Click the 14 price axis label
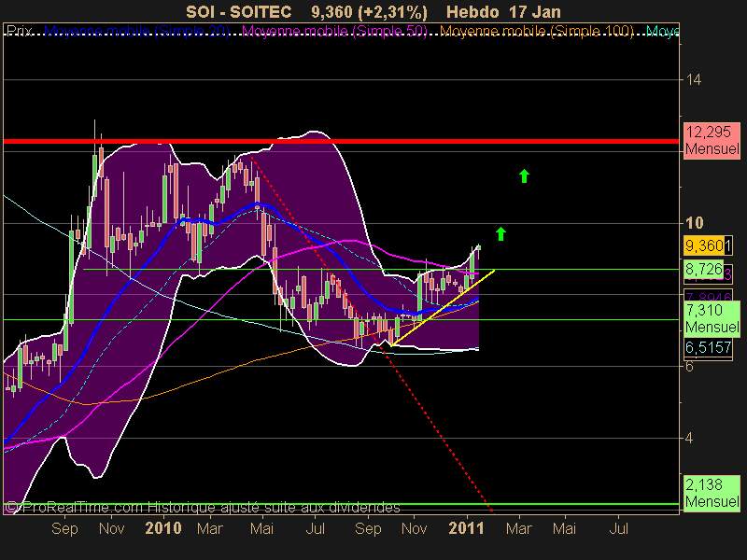The image size is (747, 560). 693,79
